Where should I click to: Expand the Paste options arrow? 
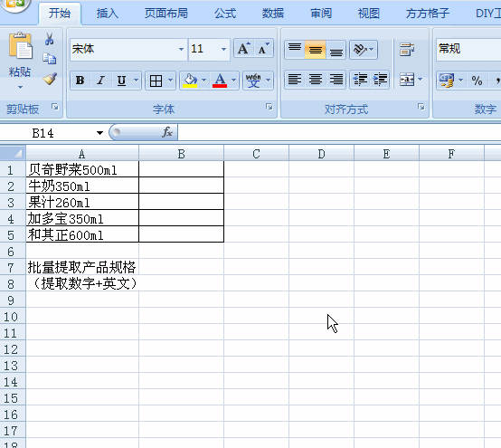coord(20,87)
